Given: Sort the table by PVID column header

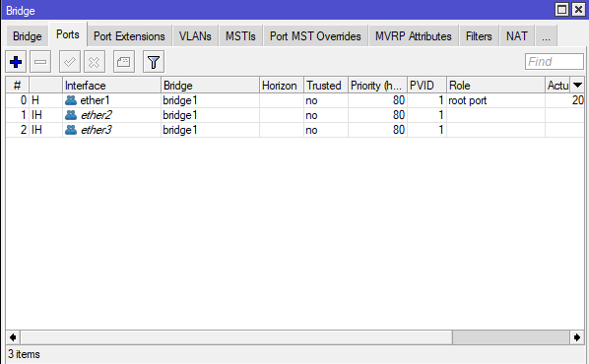Looking at the screenshot, I should coord(426,86).
